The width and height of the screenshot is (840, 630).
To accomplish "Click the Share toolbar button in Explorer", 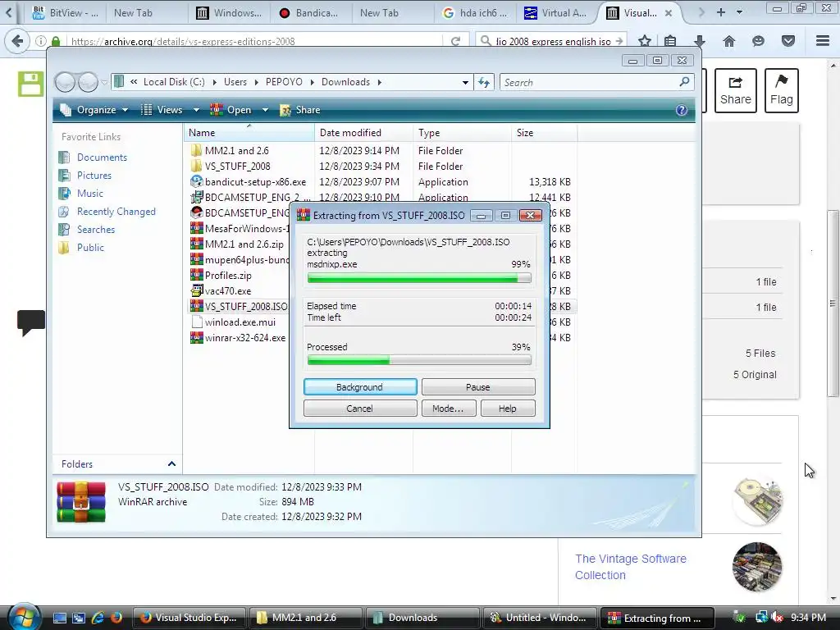I will pyautogui.click(x=300, y=110).
